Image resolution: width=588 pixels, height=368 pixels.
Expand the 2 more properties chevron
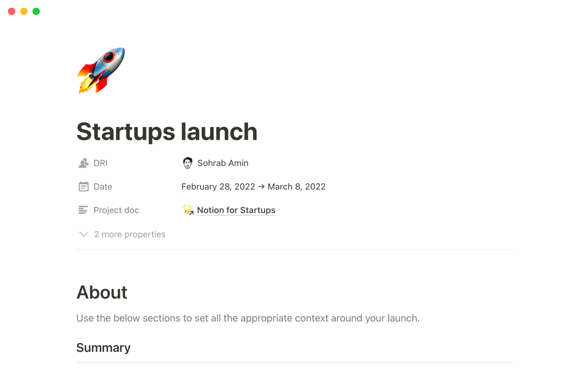click(x=84, y=234)
